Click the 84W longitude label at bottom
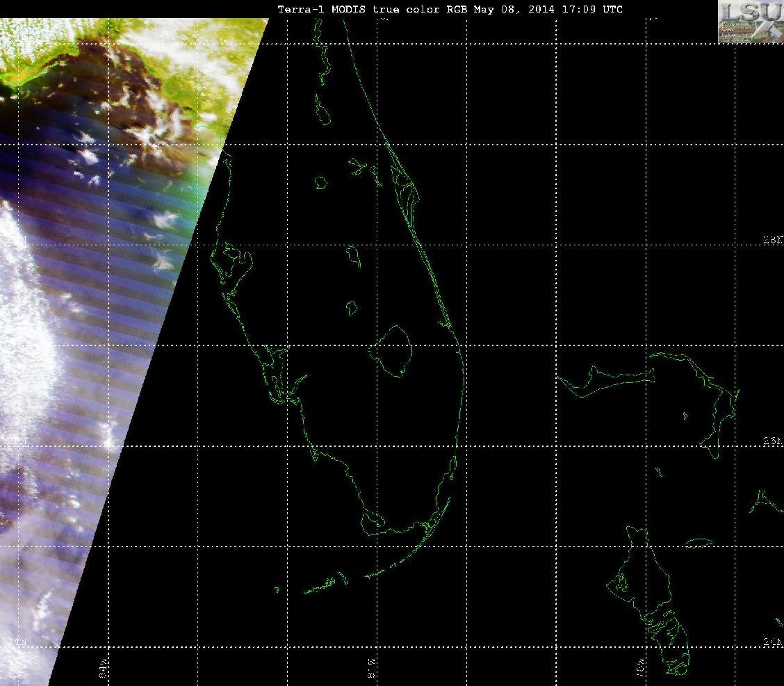The height and width of the screenshot is (686, 784). tap(103, 669)
